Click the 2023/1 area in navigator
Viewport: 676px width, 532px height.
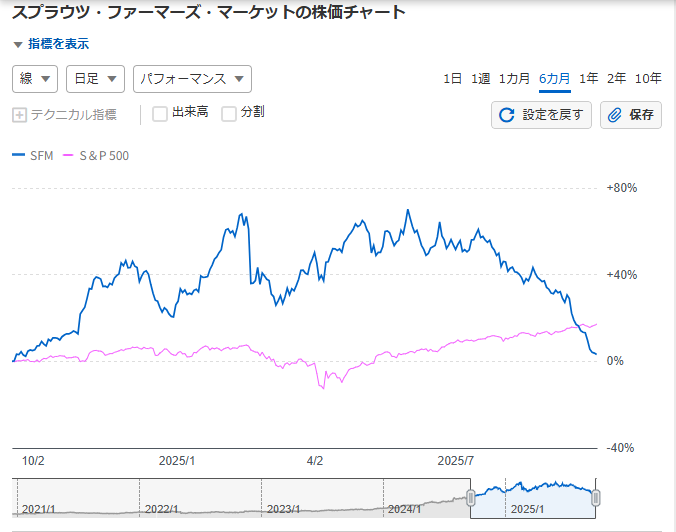[283, 509]
